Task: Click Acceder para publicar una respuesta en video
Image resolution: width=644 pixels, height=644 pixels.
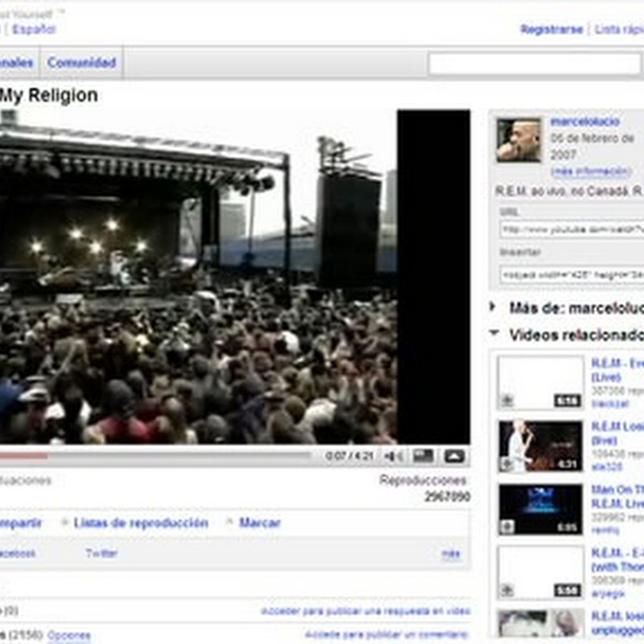Action: pyautogui.click(x=365, y=611)
